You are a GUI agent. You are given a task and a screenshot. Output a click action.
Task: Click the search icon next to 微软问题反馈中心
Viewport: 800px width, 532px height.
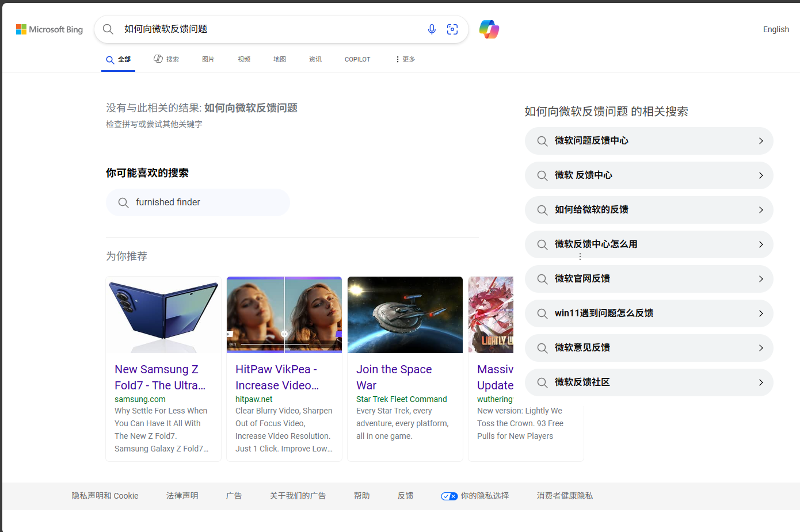(x=542, y=140)
